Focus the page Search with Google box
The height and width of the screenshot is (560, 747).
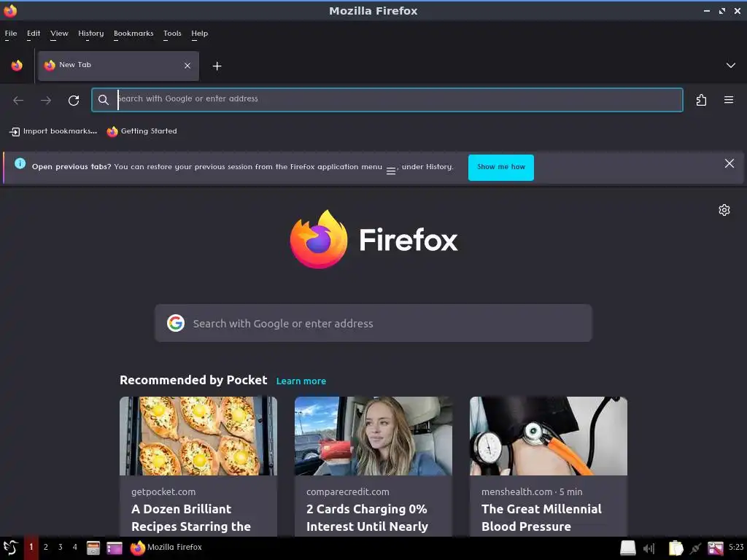[373, 323]
